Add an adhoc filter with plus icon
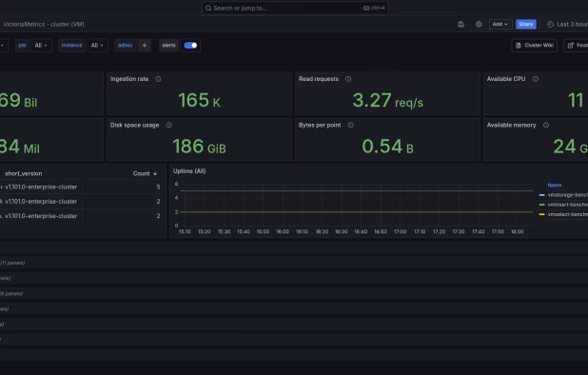This screenshot has width=588, height=375. (x=145, y=46)
